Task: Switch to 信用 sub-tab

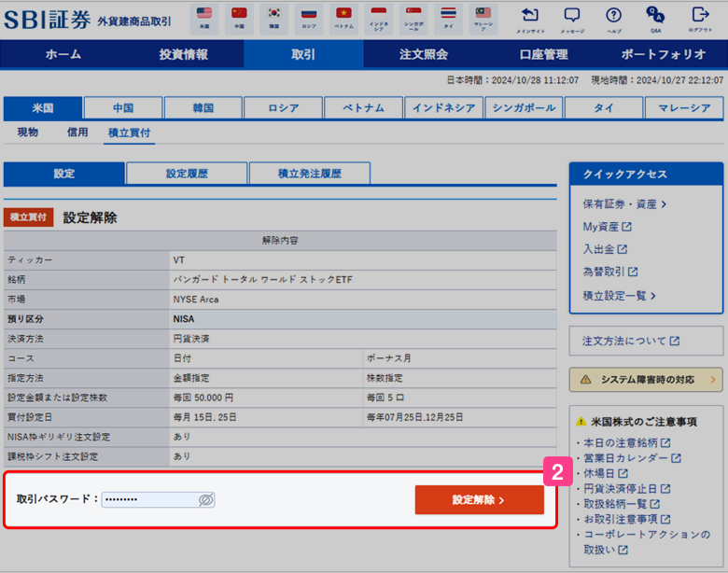Action: click(77, 133)
